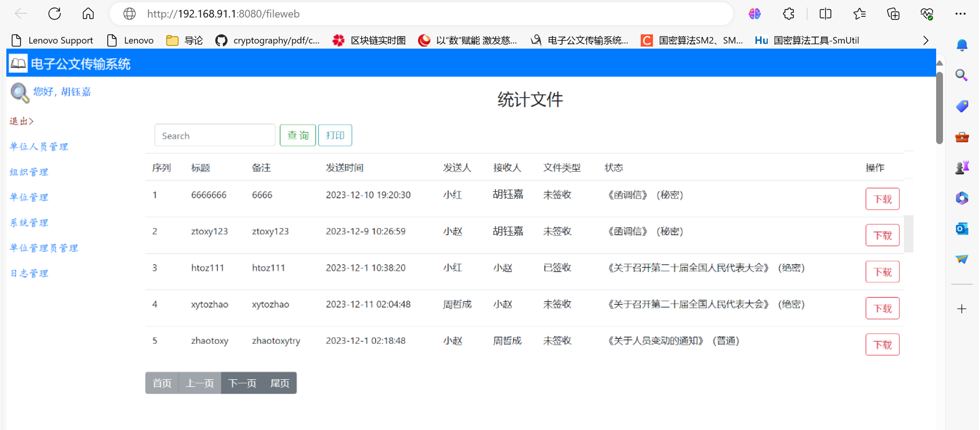Open the 区块链实时图 bookmark
Image resolution: width=980 pixels, height=430 pixels.
click(369, 40)
